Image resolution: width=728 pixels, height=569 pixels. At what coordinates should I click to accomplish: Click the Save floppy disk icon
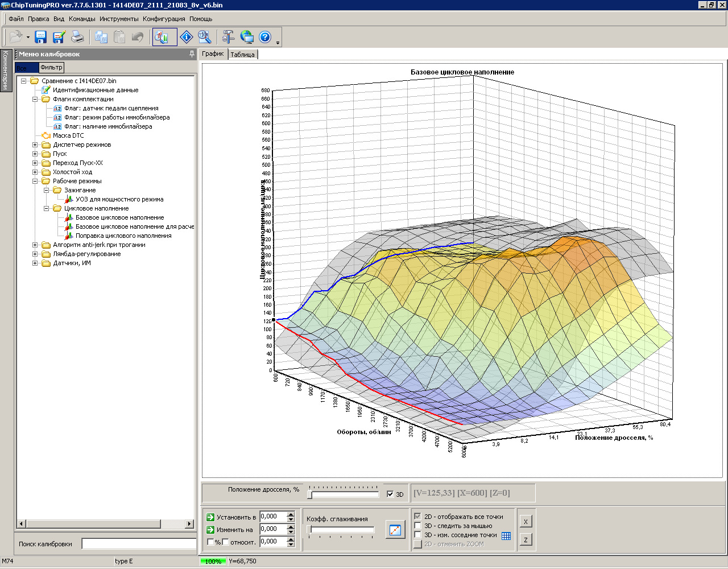(41, 38)
